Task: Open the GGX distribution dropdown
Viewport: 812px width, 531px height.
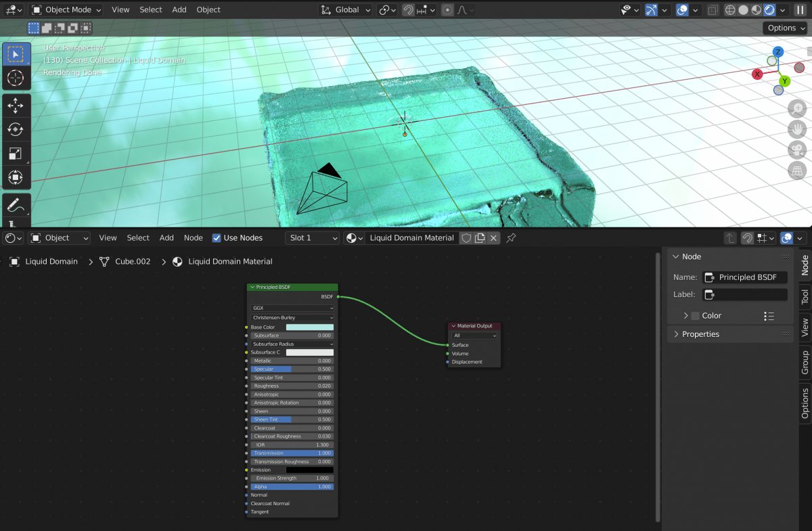Action: pos(293,308)
